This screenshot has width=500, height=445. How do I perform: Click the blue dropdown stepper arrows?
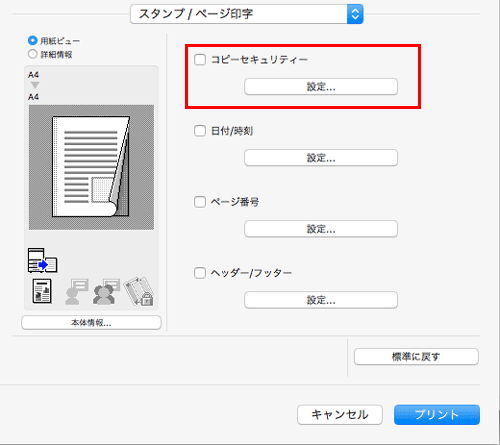point(355,14)
